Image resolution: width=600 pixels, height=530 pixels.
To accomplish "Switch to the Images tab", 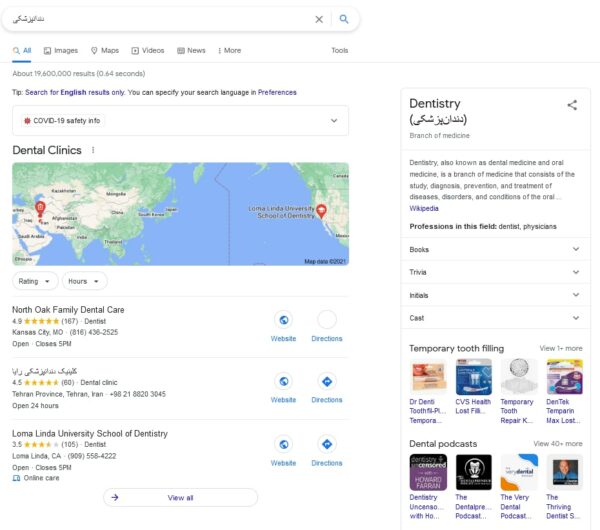I will click(60, 51).
